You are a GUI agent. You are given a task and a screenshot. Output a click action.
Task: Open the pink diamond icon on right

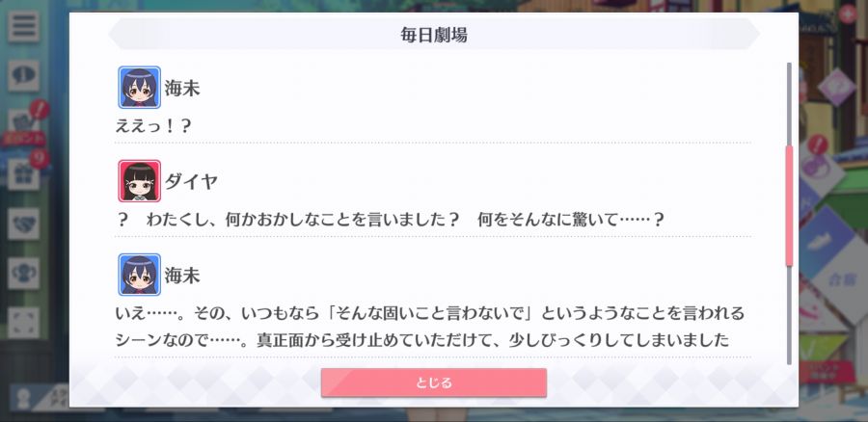tap(836, 89)
